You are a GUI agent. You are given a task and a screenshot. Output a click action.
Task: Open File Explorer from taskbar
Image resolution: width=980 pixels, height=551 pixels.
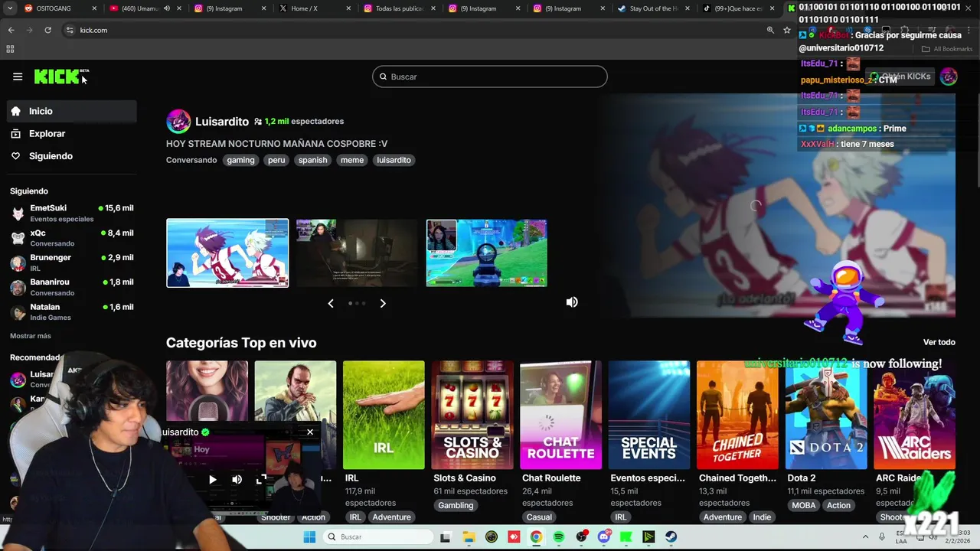click(469, 537)
